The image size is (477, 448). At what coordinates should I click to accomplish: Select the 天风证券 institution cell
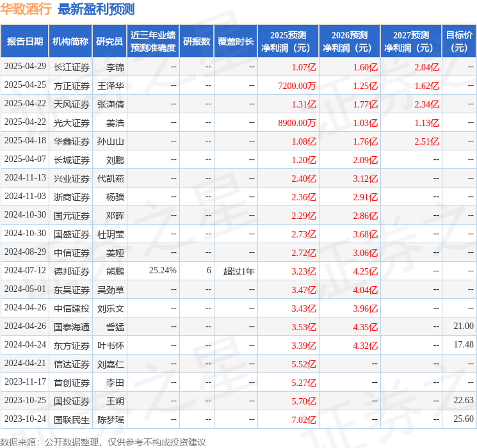pos(72,104)
